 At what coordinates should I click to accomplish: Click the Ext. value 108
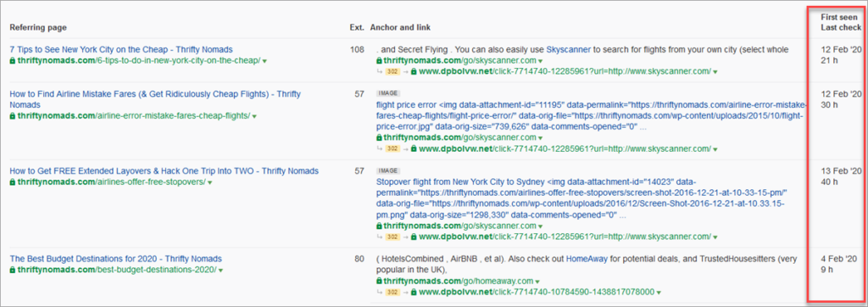(357, 49)
